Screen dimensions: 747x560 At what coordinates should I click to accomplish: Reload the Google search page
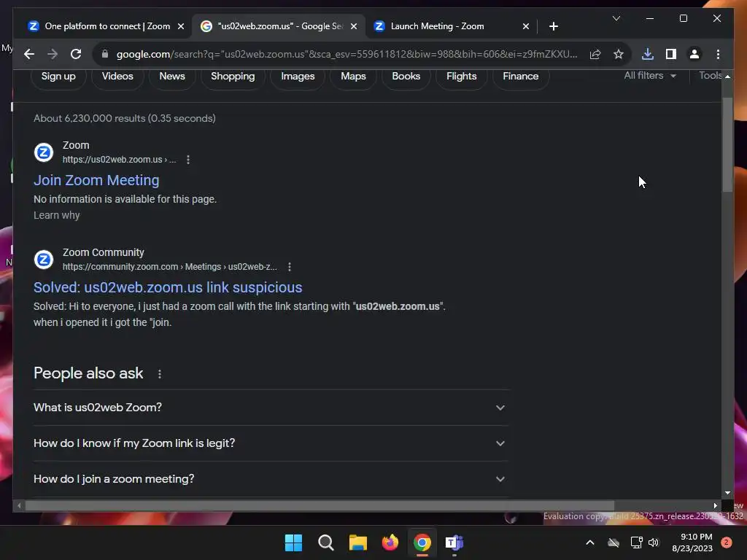tap(76, 54)
